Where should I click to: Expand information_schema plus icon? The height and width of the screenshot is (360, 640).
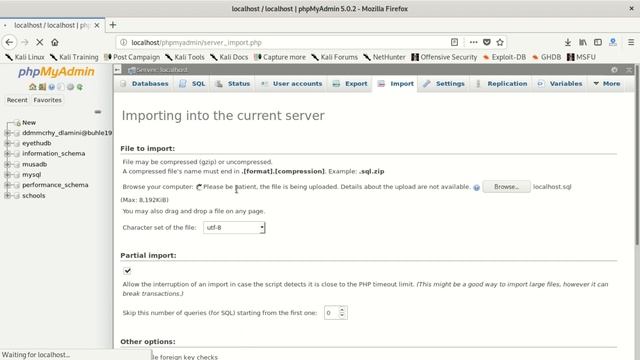tap(7, 154)
